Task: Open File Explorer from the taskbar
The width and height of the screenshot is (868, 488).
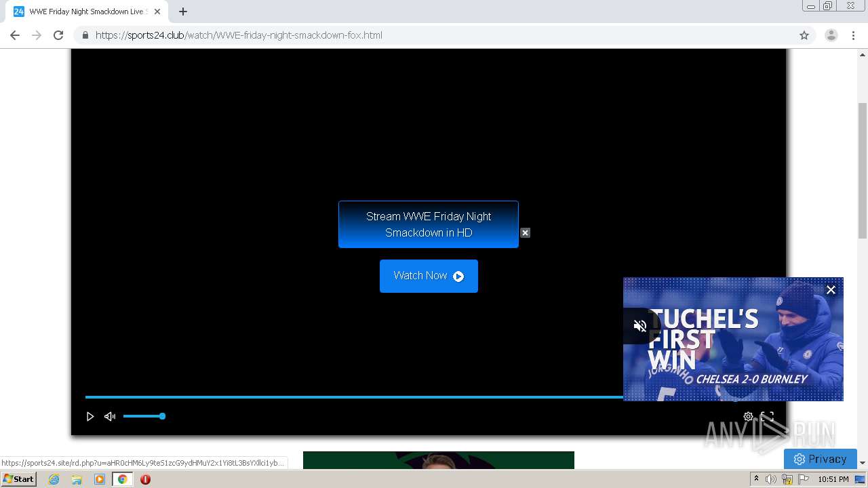Action: coord(77,479)
